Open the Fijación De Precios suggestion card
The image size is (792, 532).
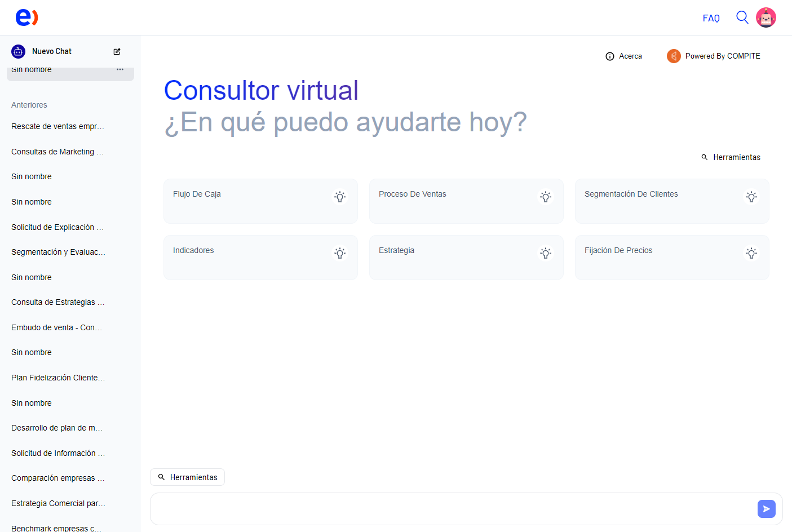click(672, 258)
